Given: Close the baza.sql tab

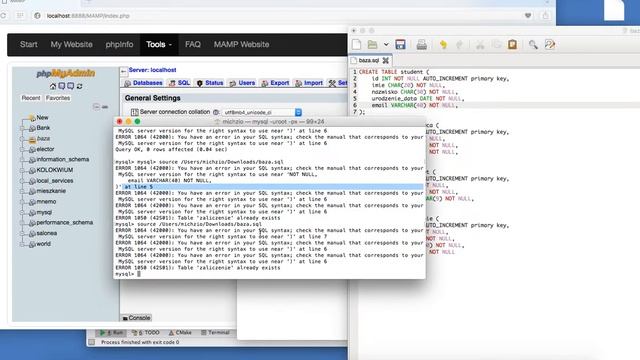Looking at the screenshot, I should (x=385, y=60).
